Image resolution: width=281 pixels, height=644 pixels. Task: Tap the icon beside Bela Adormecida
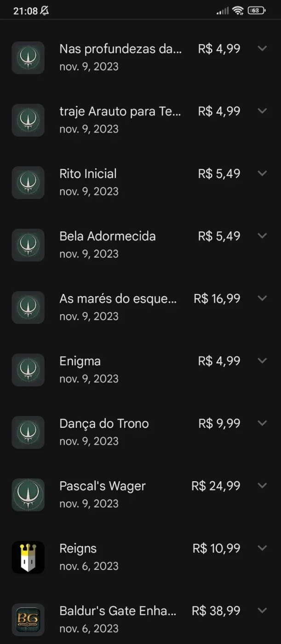tap(28, 245)
